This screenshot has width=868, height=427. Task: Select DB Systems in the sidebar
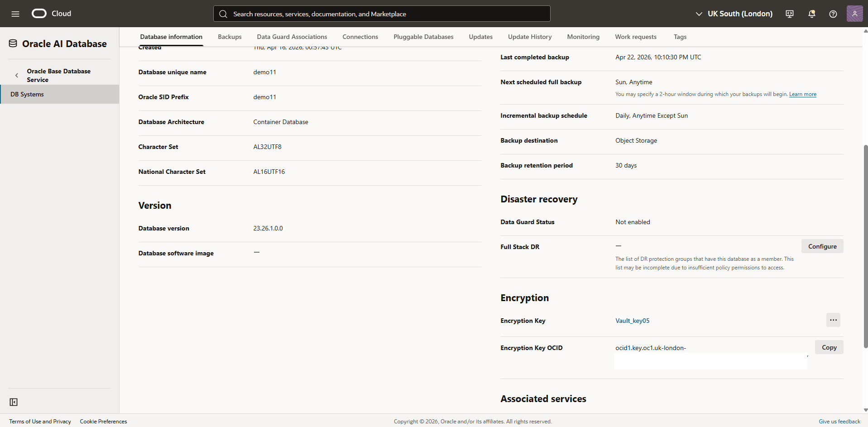(60, 94)
